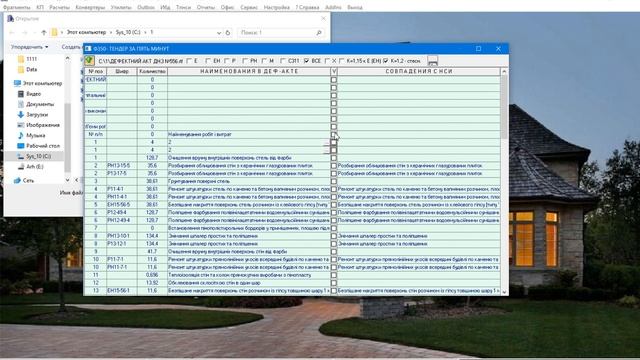The height and width of the screenshot is (360, 640).
Task: Maximize the tender window
Action: tap(478, 49)
